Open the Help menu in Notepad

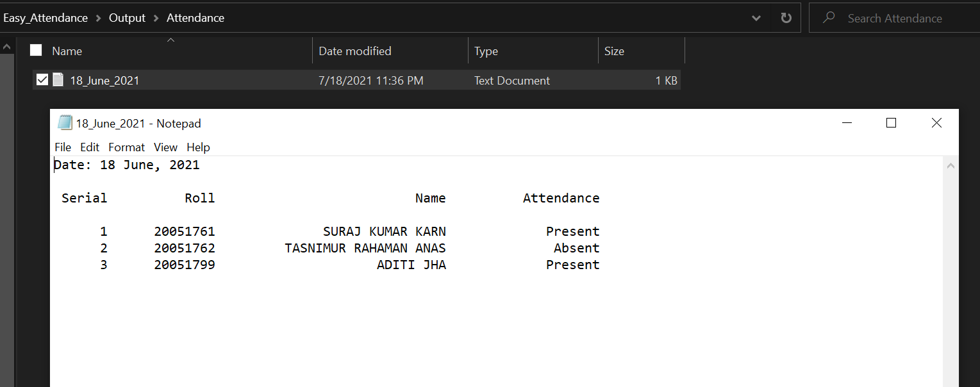(198, 147)
